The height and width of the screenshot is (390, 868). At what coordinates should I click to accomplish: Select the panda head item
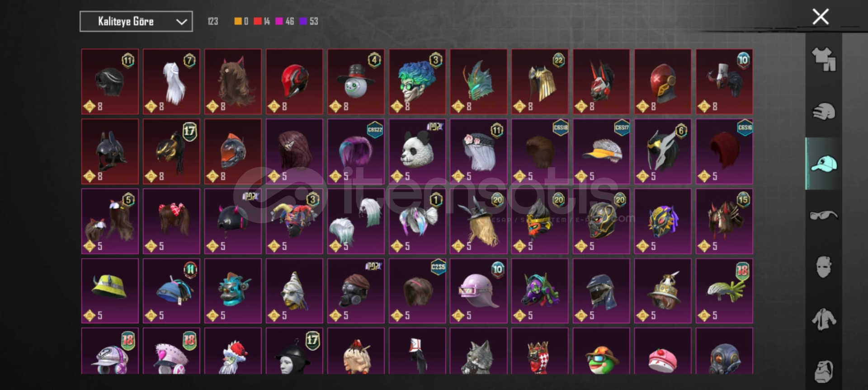tap(417, 151)
